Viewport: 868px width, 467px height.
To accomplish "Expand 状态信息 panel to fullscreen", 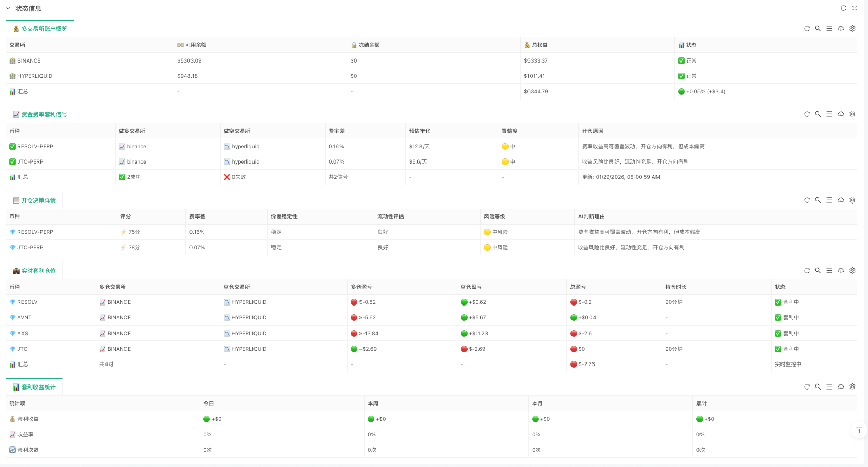I will point(854,8).
